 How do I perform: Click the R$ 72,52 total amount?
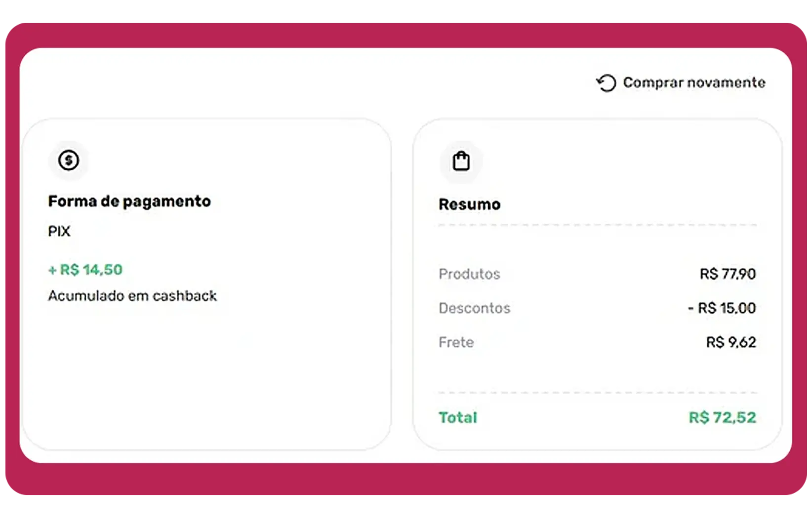[722, 418]
